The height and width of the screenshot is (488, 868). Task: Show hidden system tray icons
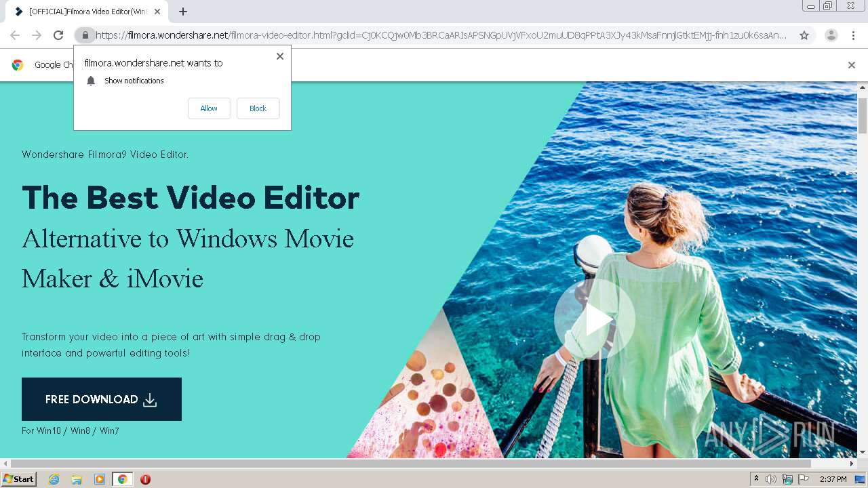pos(756,479)
